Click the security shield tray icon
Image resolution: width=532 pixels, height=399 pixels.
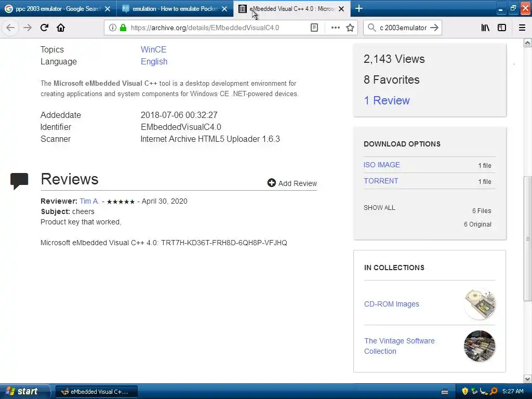point(465,391)
